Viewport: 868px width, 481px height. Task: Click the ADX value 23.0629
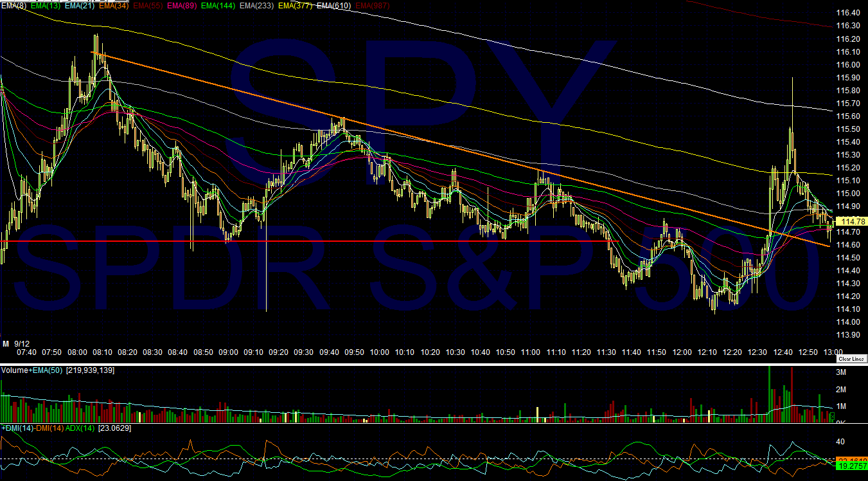coord(115,428)
